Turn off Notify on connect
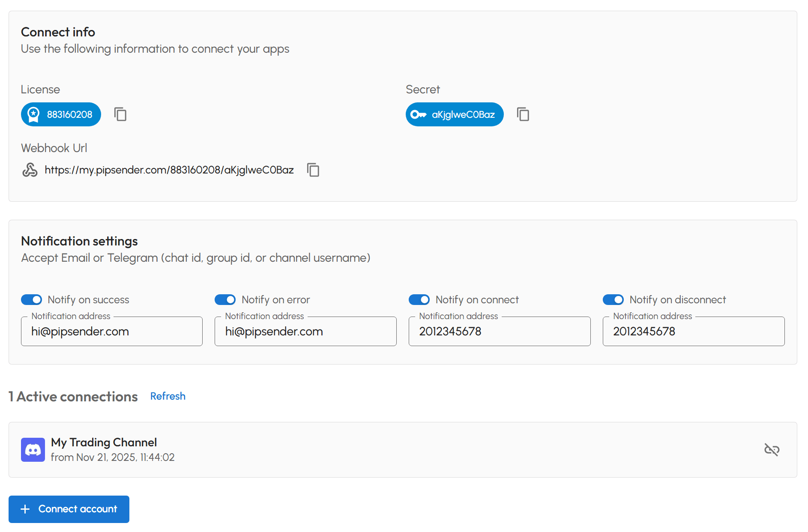This screenshot has height=532, width=808. (419, 299)
